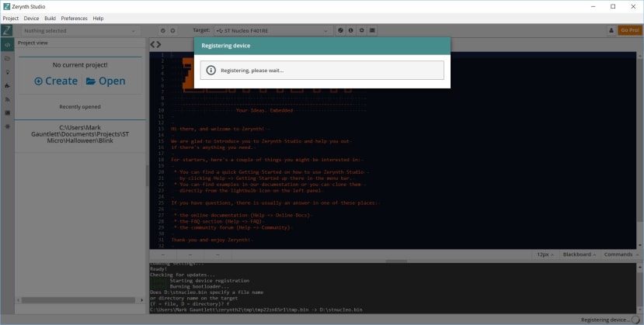Click the Registering device status bar text

pyautogui.click(x=605, y=320)
